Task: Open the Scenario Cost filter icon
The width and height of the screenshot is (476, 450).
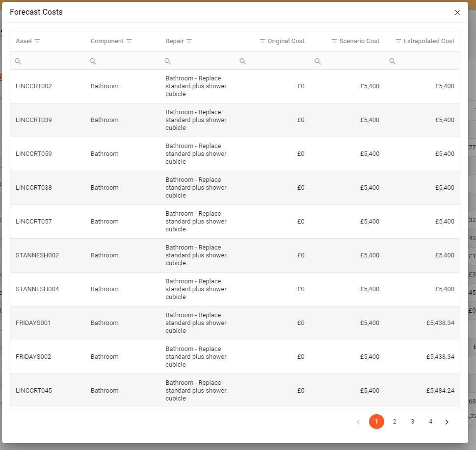Action: pos(334,41)
